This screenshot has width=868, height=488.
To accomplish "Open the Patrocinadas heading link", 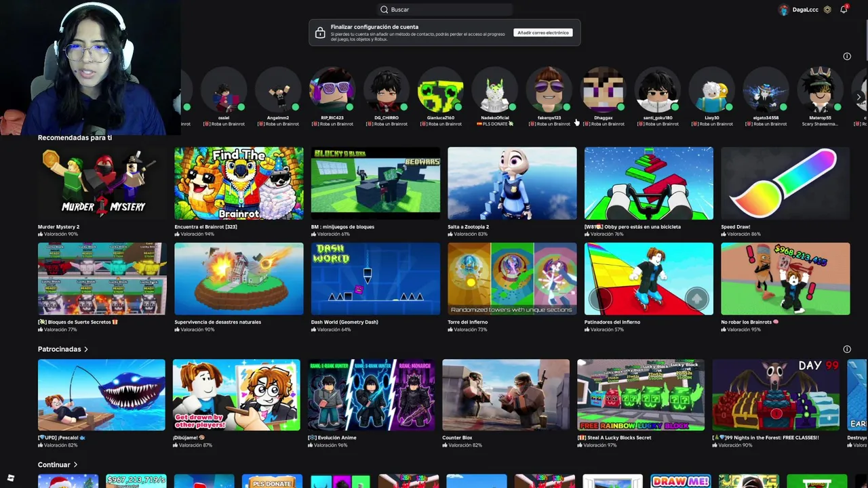I will pyautogui.click(x=59, y=349).
